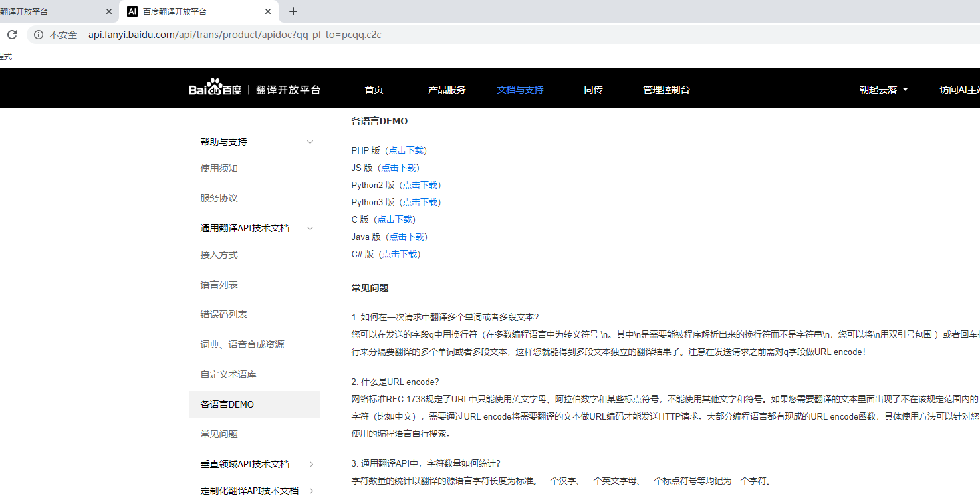This screenshot has width=980, height=496.
Task: Open the 朝起云落 account dropdown
Action: tap(883, 88)
